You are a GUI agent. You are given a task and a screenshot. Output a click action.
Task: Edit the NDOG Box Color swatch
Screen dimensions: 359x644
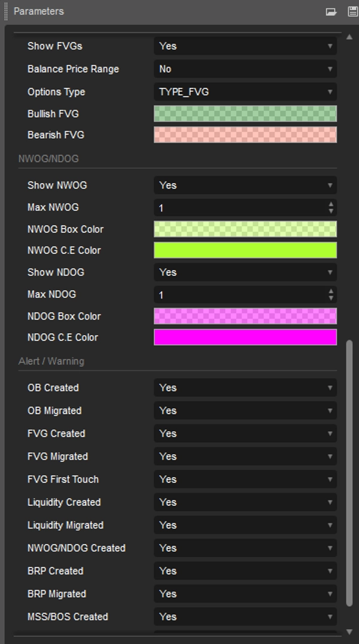pos(245,316)
